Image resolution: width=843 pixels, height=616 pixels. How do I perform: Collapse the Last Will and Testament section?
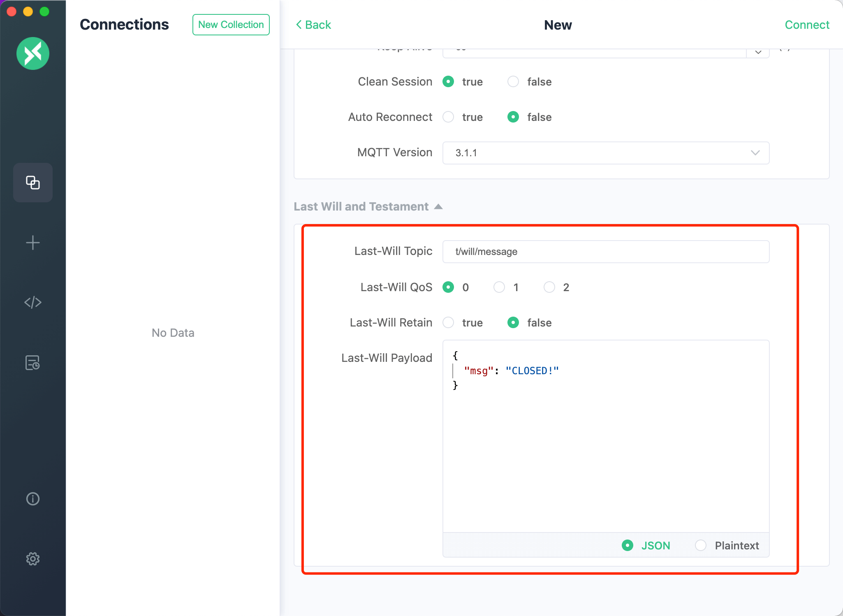(x=438, y=206)
